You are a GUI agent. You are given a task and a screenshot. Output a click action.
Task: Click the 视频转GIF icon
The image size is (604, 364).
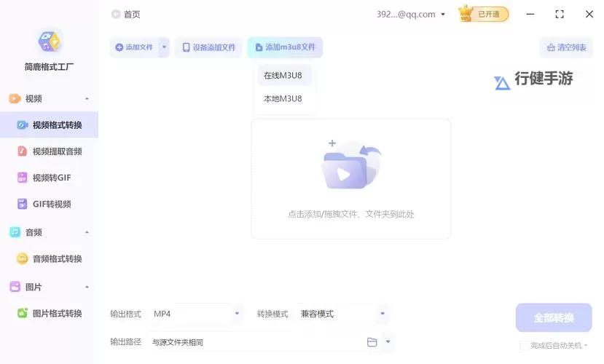coord(23,178)
